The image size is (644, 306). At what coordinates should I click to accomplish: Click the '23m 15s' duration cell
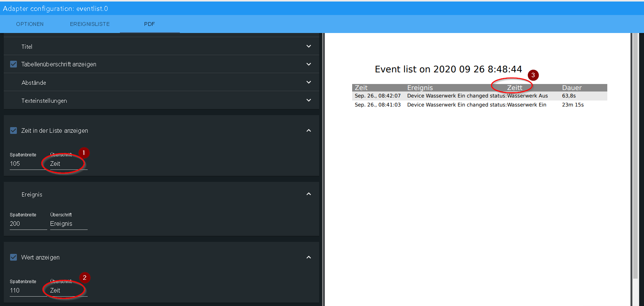(x=573, y=105)
